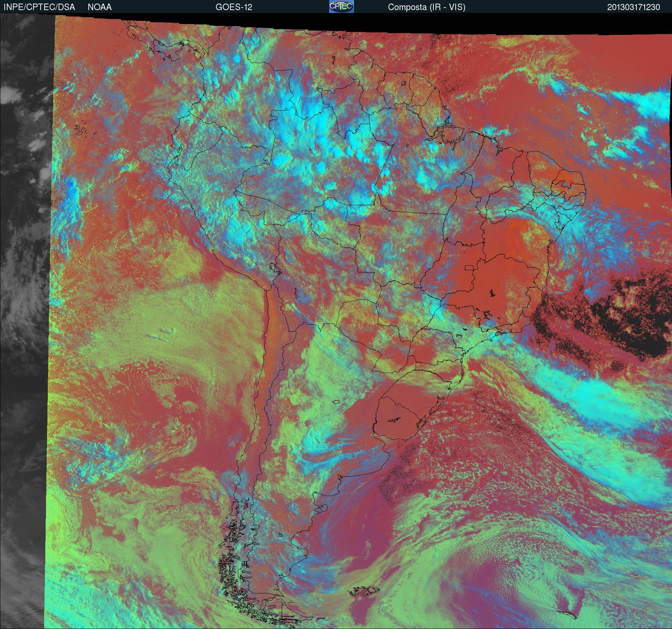Click the CPTEC logo in header
The width and height of the screenshot is (672, 629).
[x=341, y=6]
